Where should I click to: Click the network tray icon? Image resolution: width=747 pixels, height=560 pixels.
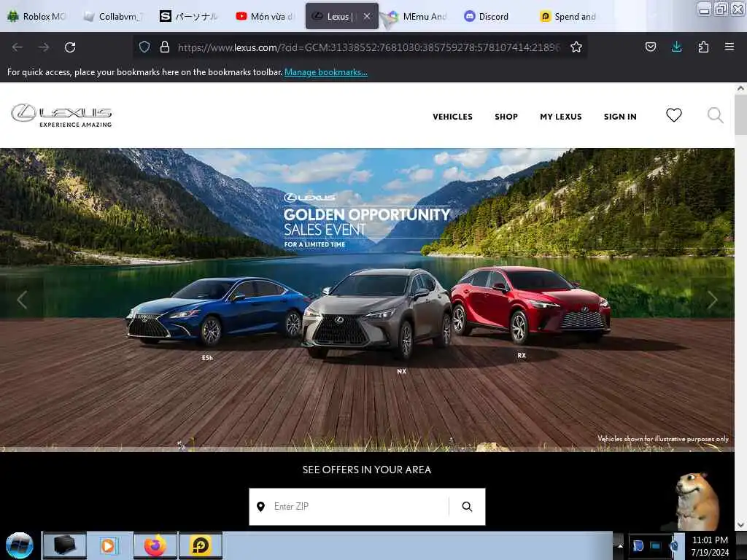click(x=656, y=545)
